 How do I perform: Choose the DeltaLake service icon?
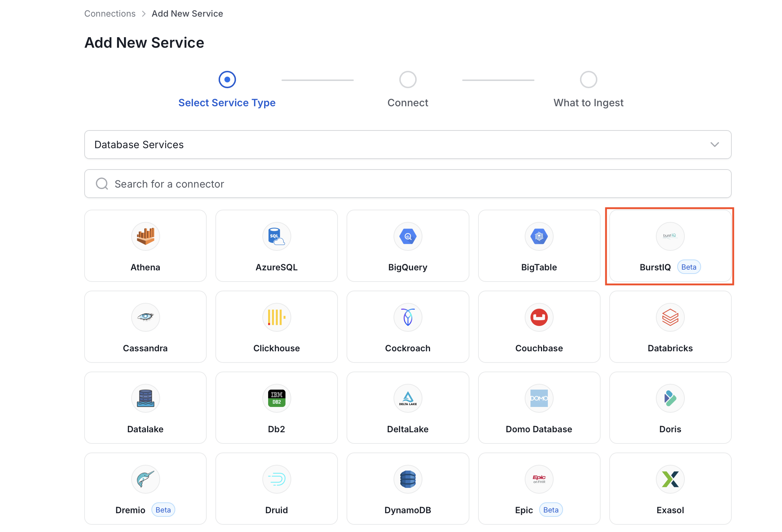point(408,398)
